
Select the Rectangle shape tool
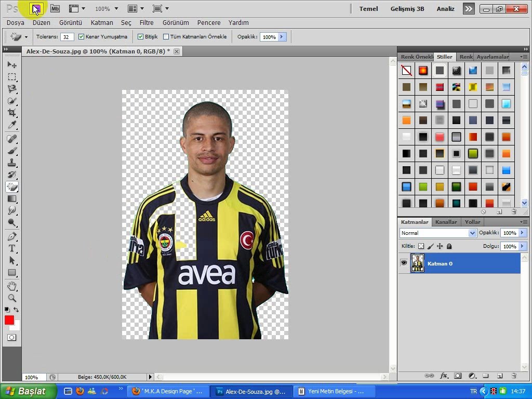pyautogui.click(x=12, y=272)
